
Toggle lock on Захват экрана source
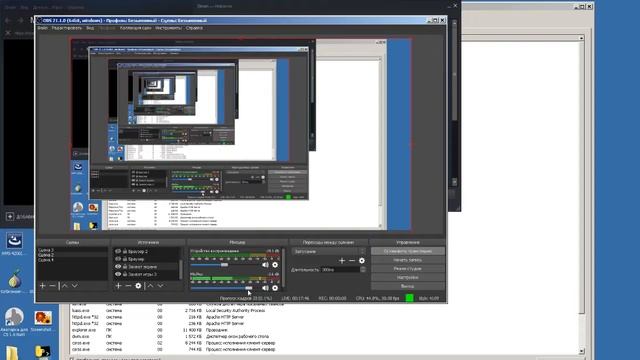pos(125,267)
